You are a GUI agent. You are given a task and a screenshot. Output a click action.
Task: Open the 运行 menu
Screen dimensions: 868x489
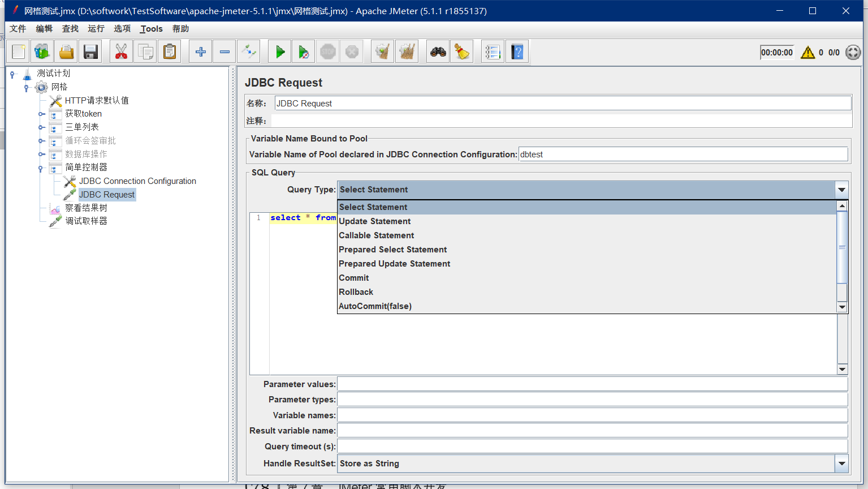coord(96,29)
